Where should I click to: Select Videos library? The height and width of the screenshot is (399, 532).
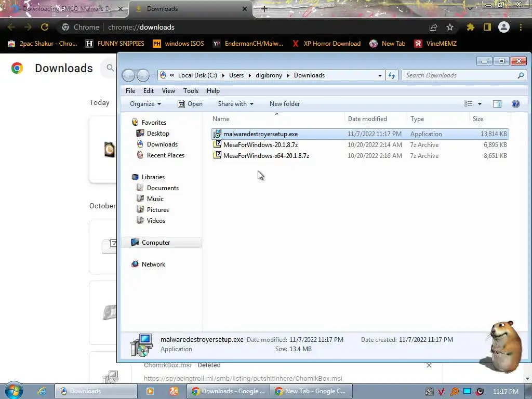click(x=156, y=220)
